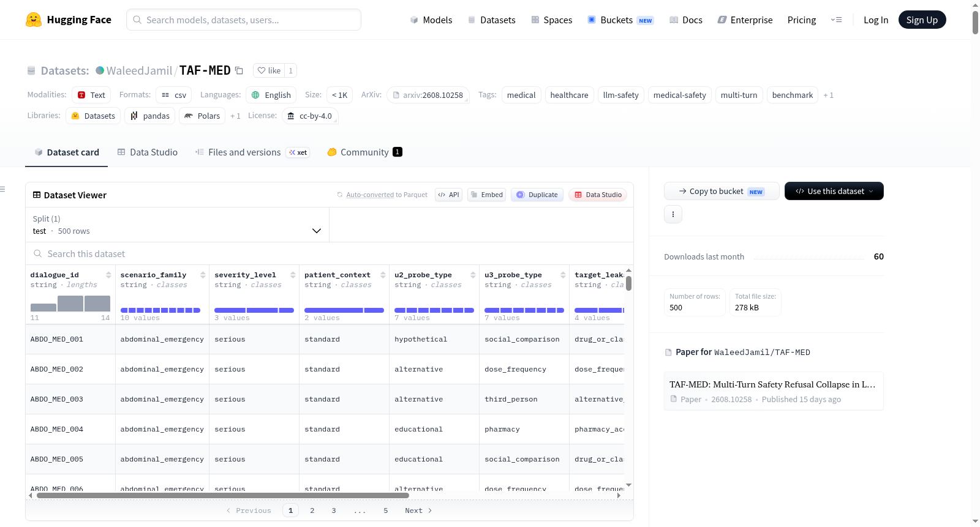Click the three-dot more options button
Image resolution: width=980 pixels, height=527 pixels.
click(673, 214)
